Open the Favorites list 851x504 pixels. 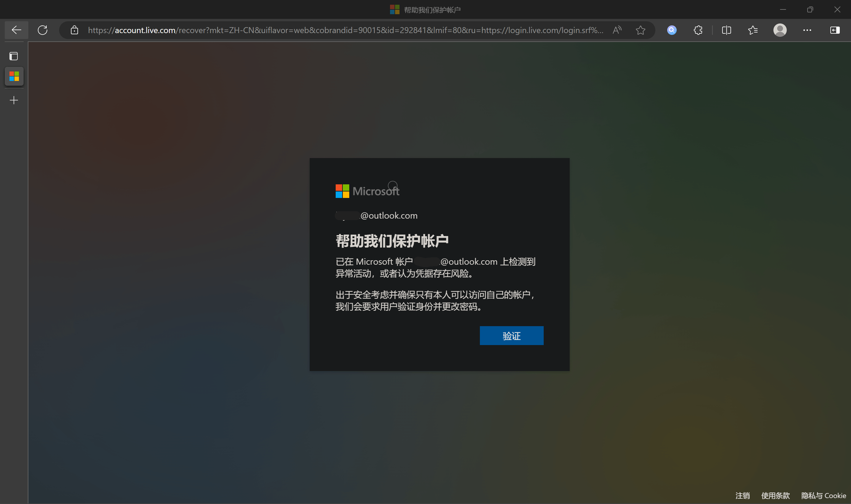[x=753, y=30]
